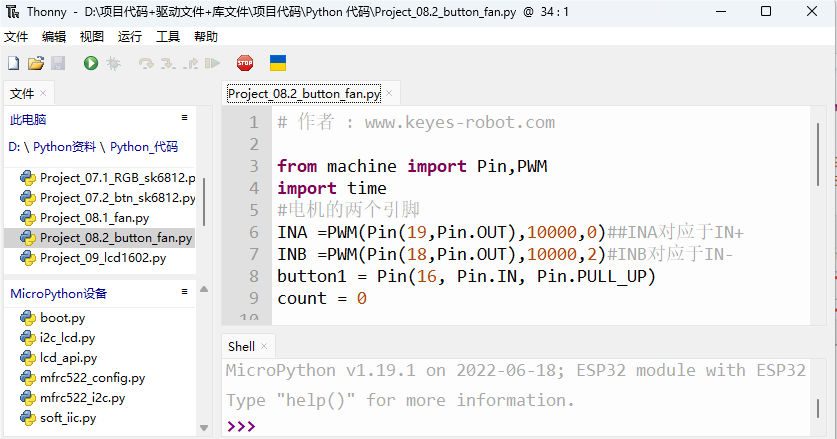The width and height of the screenshot is (837, 439).
Task: Create a new file with the toolbar icon
Action: point(13,63)
